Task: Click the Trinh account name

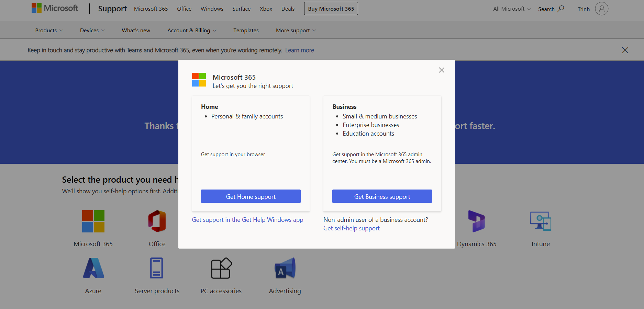Action: tap(584, 9)
